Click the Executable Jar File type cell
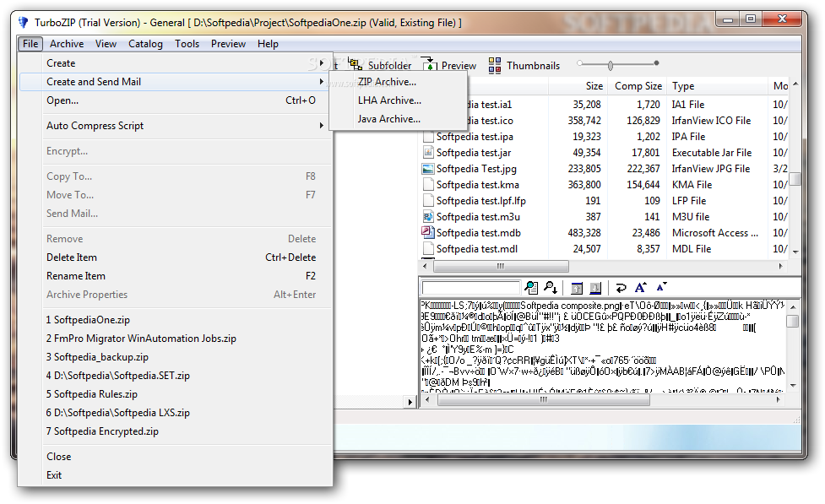This screenshot has width=825, height=504. click(x=712, y=153)
